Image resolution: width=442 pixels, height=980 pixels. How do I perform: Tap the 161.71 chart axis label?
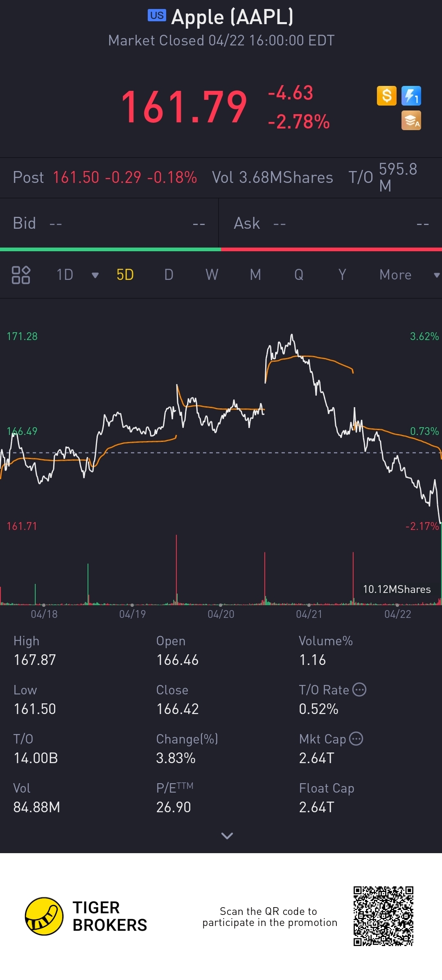tap(22, 526)
